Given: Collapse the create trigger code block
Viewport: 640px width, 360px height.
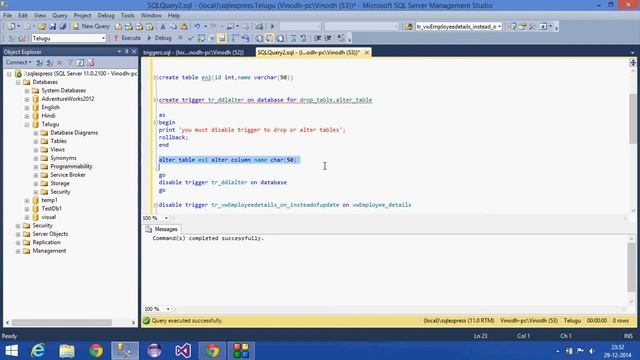Looking at the screenshot, I should pyautogui.click(x=156, y=100).
